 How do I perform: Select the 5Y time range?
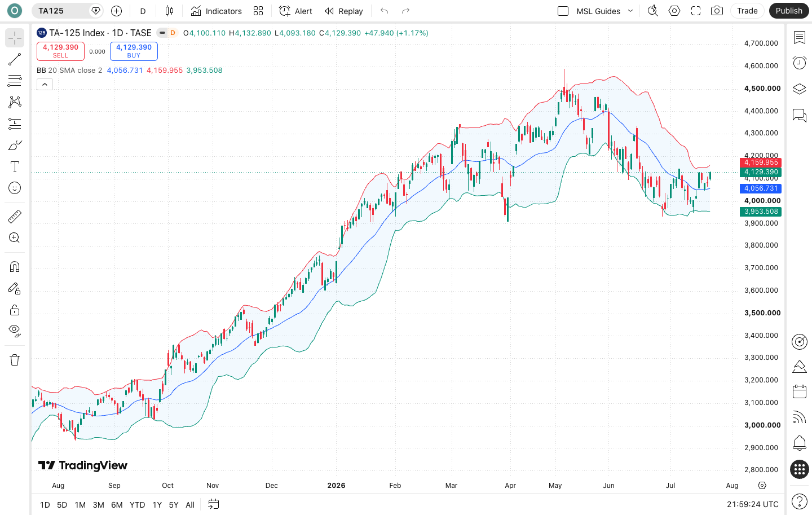(174, 505)
